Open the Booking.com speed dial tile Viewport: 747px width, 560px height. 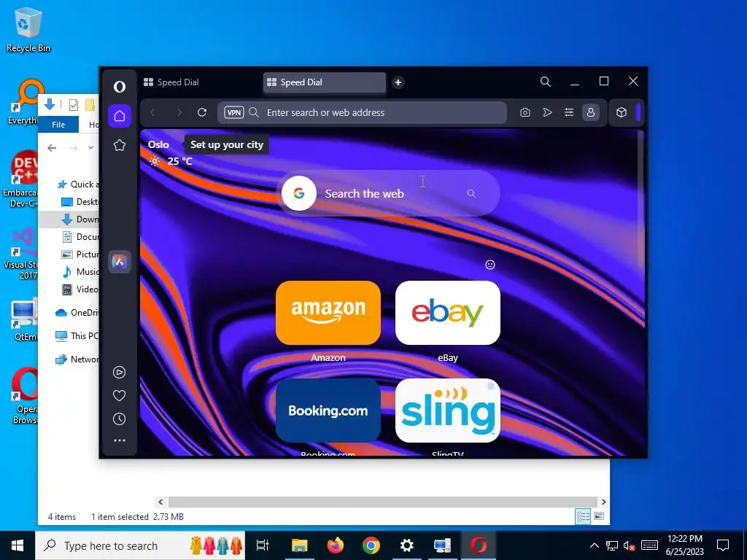328,411
